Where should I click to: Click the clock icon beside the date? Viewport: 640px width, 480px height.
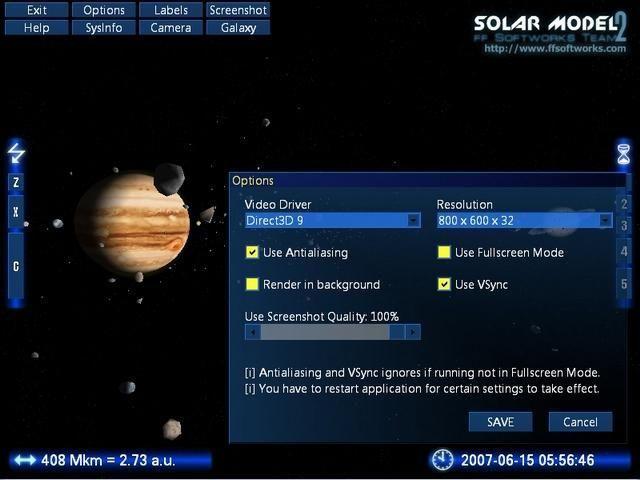tap(441, 460)
